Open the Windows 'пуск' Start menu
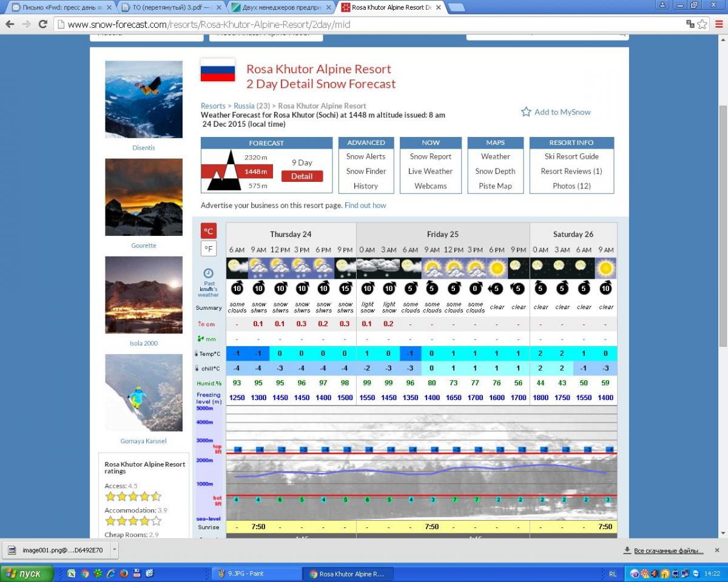 (27, 574)
